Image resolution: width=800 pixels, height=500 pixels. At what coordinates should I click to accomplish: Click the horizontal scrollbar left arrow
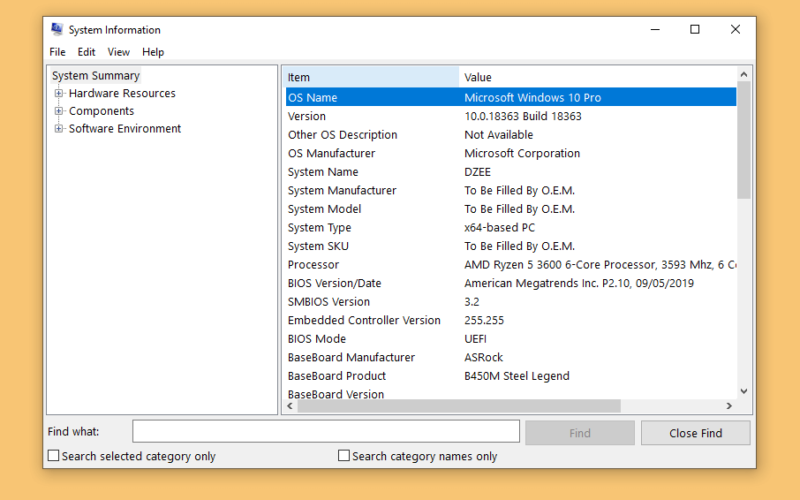coord(290,406)
